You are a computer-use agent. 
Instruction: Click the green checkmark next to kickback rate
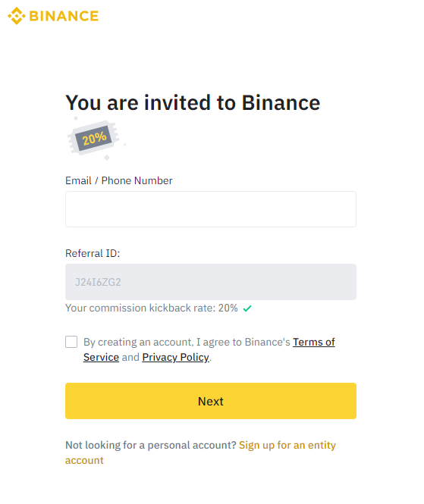point(247,308)
